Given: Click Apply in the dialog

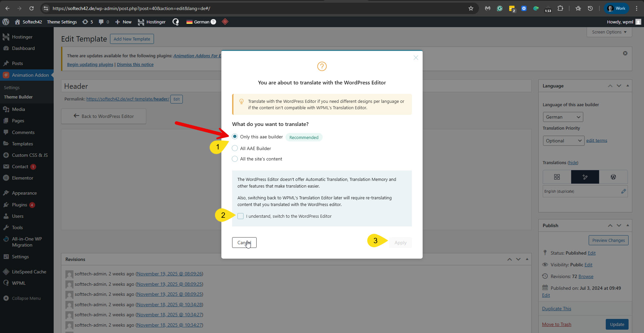Looking at the screenshot, I should tap(400, 243).
